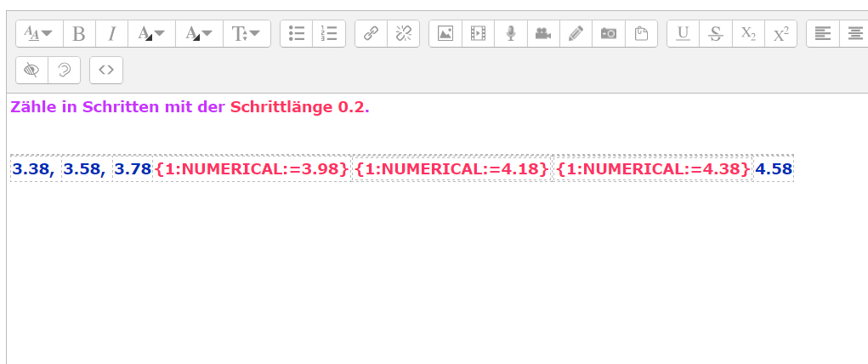Record audio with the microphone icon
Viewport: 868px width, 364px height.
[510, 34]
